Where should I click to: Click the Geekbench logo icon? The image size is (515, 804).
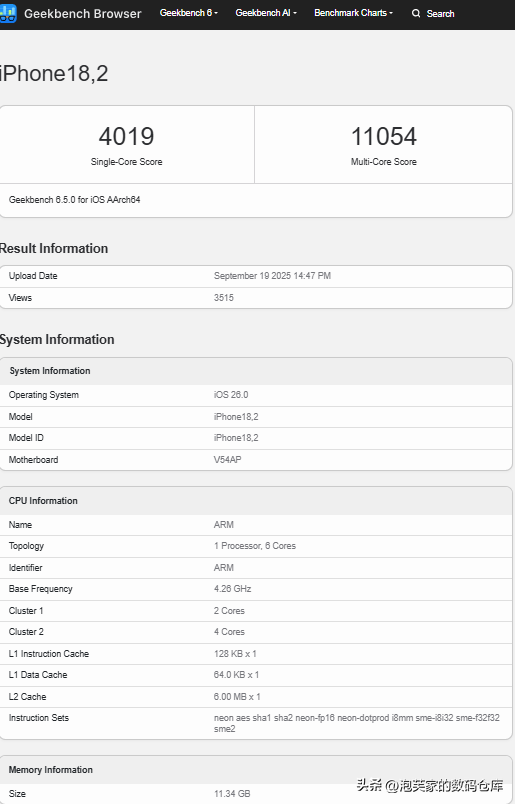(x=8, y=14)
